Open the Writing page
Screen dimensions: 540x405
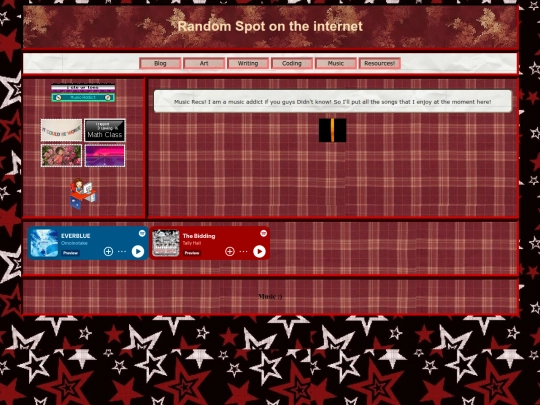pyautogui.click(x=248, y=63)
